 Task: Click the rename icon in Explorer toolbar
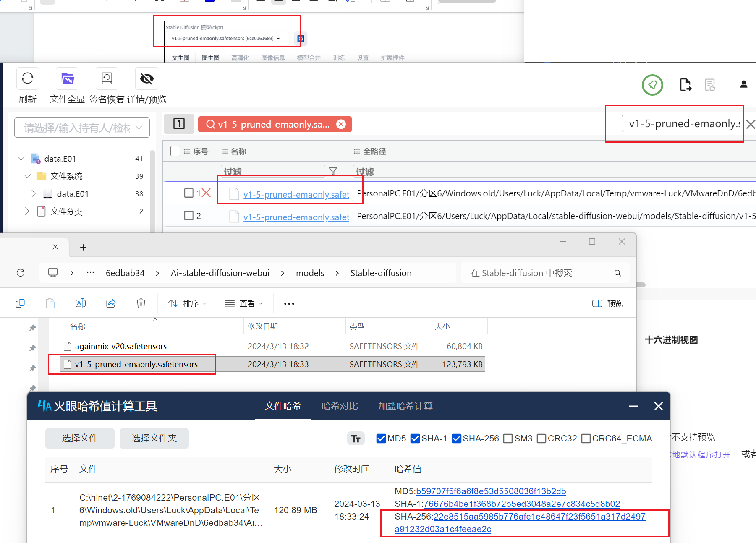[x=81, y=303]
